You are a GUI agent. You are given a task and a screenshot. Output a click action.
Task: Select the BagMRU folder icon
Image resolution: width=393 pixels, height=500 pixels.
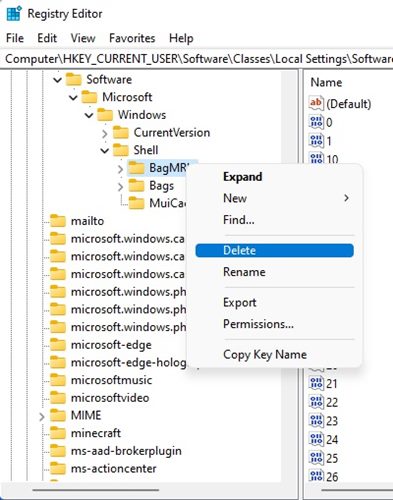tap(136, 168)
